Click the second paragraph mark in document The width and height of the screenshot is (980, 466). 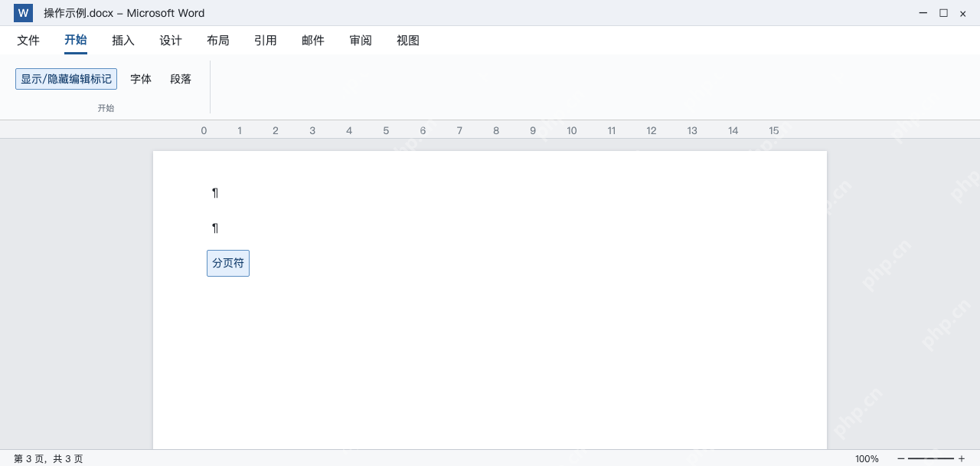[215, 228]
